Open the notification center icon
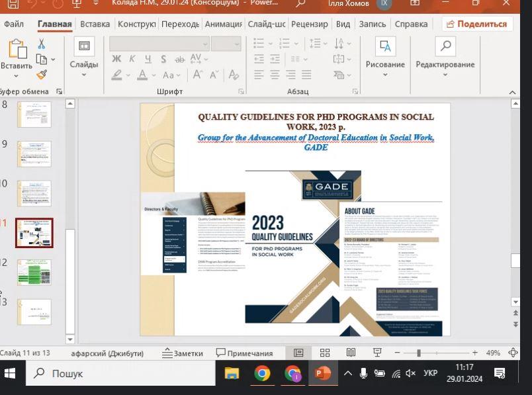Viewport: 532px width, 395px height. point(500,374)
